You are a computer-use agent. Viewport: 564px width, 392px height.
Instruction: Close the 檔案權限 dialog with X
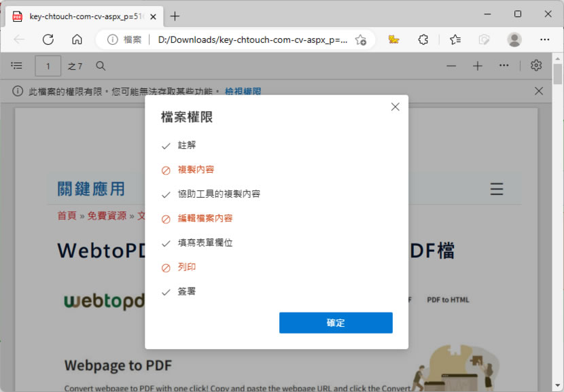tap(395, 107)
